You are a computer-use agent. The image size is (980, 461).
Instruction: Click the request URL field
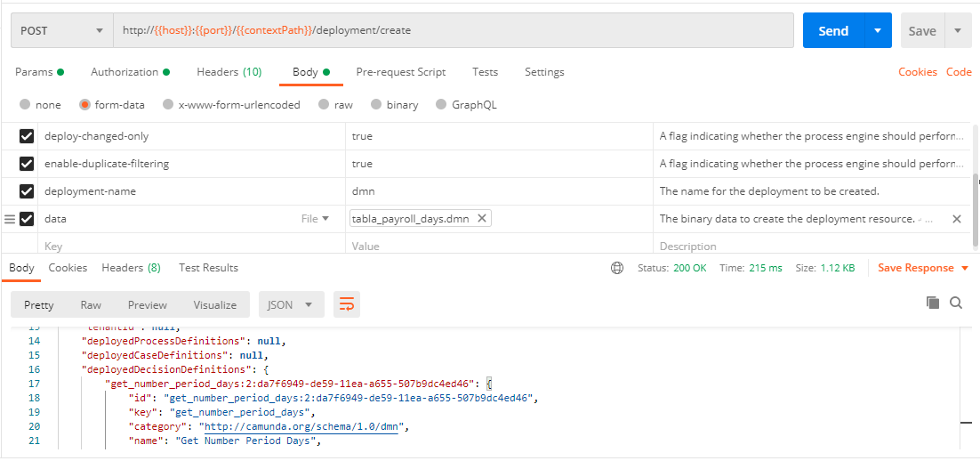coord(454,30)
